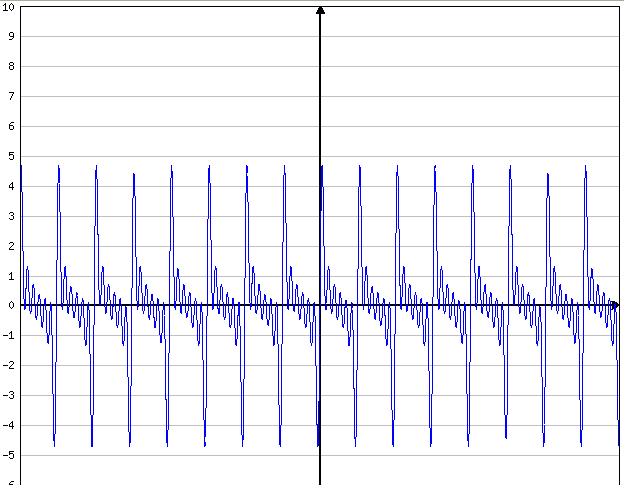Click the horizontal axis arrowhead at right end
The image size is (632, 504).
(615, 305)
